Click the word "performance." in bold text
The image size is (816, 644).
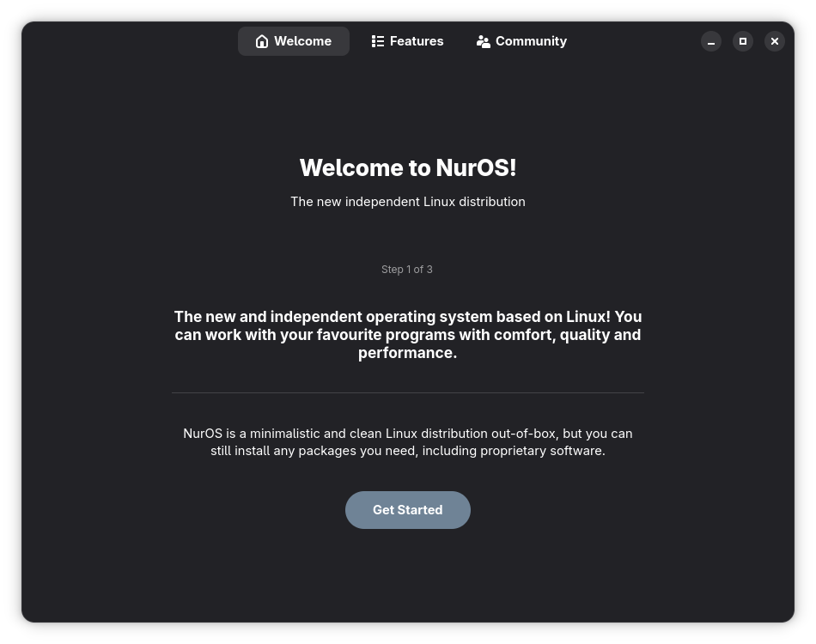coord(408,353)
